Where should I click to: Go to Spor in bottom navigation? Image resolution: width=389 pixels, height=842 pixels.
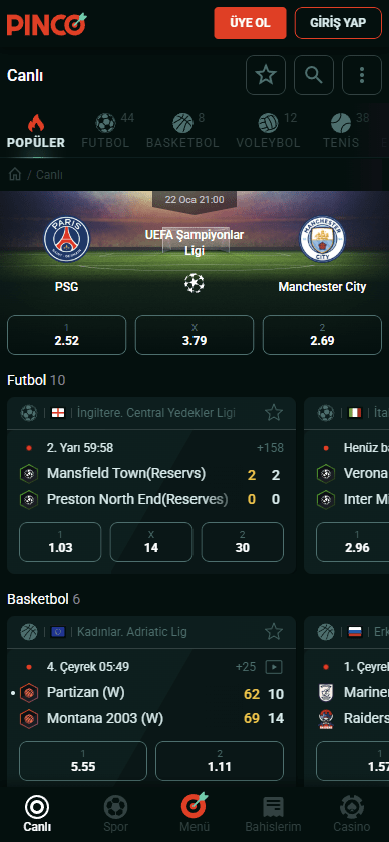click(116, 814)
